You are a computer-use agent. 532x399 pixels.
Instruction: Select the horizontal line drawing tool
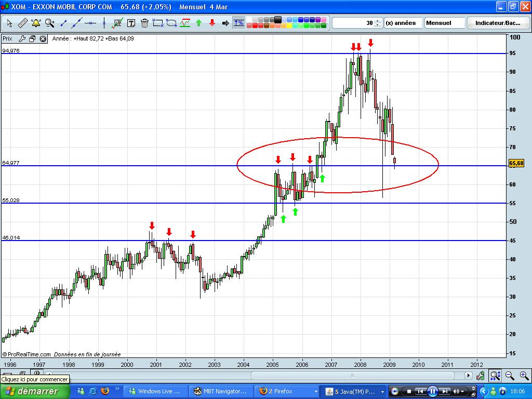point(90,23)
